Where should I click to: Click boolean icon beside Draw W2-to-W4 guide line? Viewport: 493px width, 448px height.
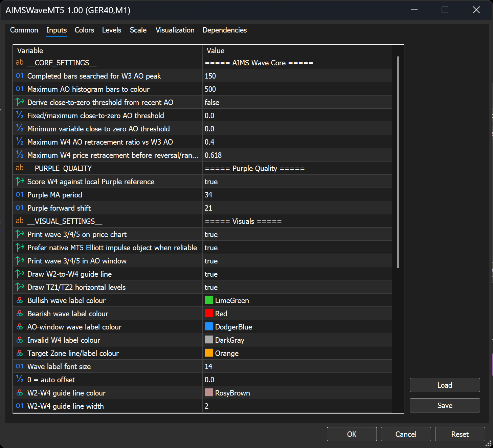click(x=20, y=274)
